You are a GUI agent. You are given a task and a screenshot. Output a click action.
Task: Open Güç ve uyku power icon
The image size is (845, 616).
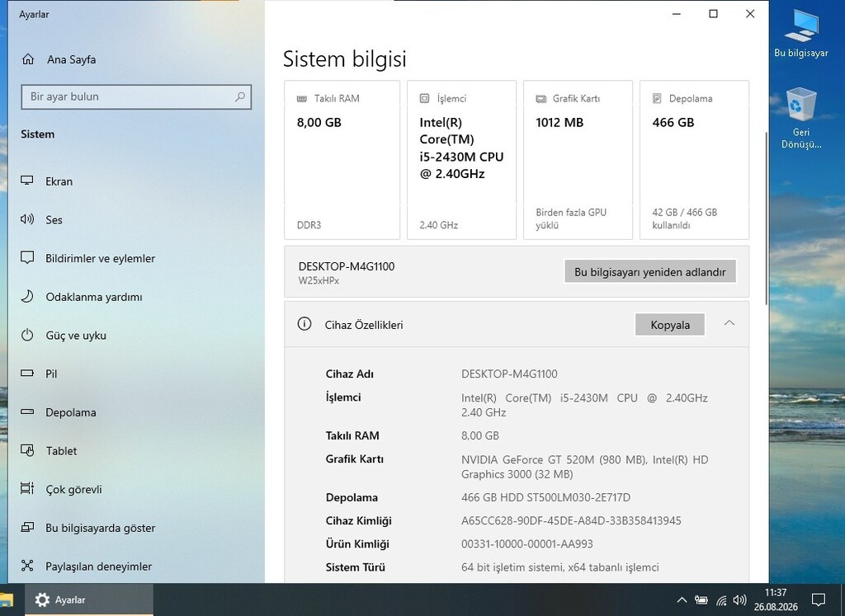27,335
